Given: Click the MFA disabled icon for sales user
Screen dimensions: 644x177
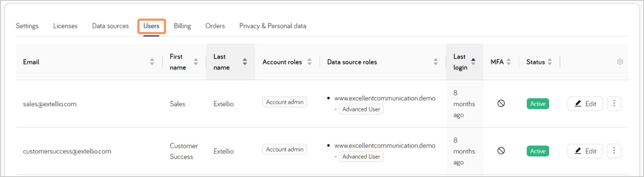Looking at the screenshot, I should point(501,104).
